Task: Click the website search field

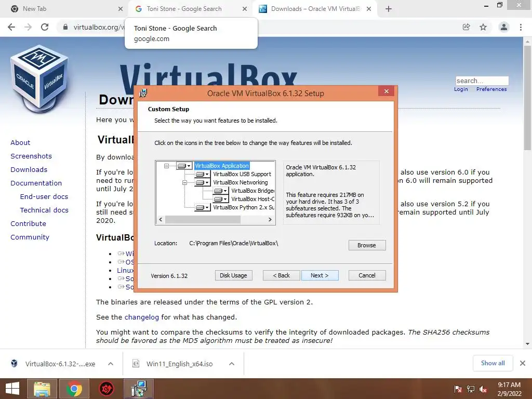Action: click(x=482, y=81)
